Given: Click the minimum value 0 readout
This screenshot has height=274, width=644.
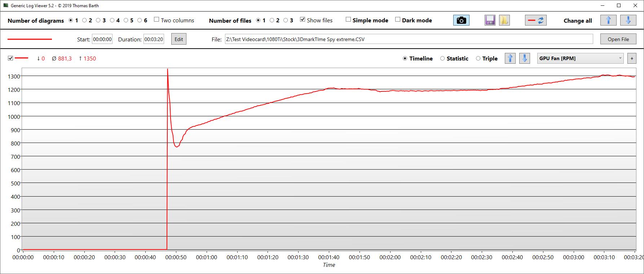Looking at the screenshot, I should pyautogui.click(x=41, y=59).
